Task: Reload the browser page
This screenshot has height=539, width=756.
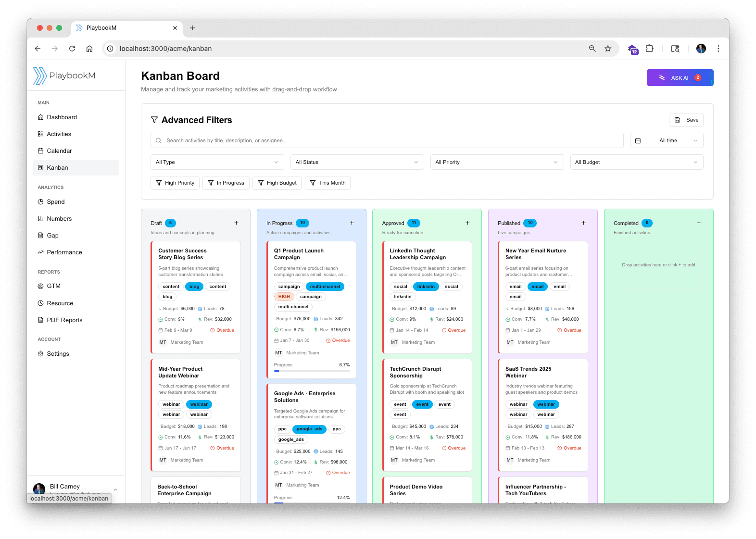Action: 72,49
